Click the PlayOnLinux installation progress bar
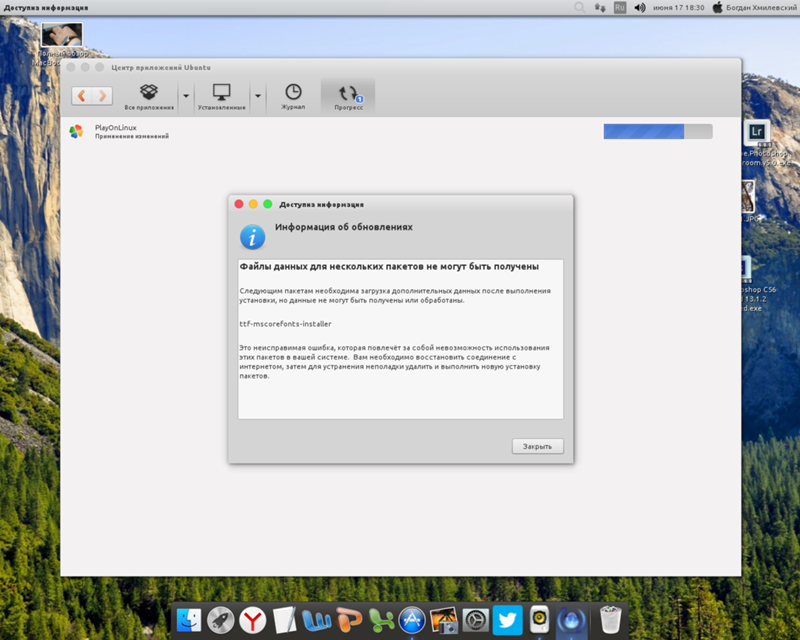 (657, 131)
